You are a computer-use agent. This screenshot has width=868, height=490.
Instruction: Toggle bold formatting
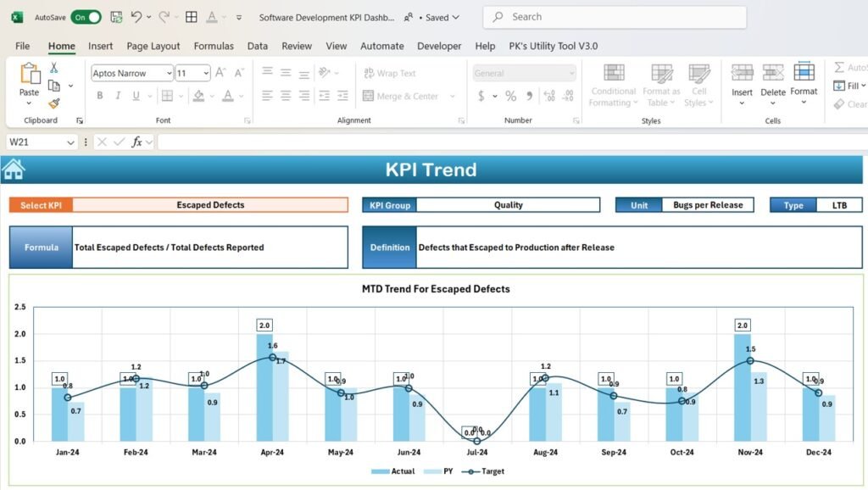[x=100, y=96]
